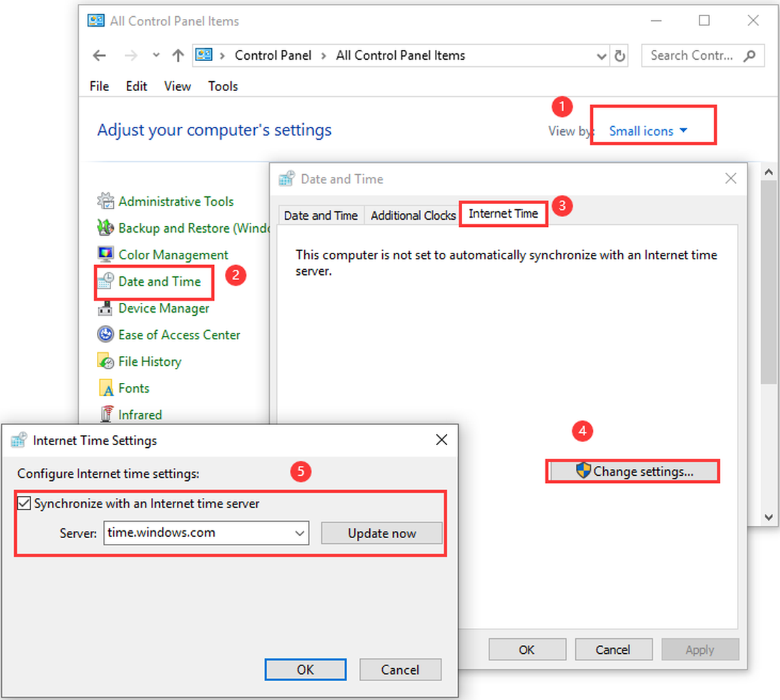
Task: Click OK in Date and Time dialog
Action: click(x=527, y=650)
